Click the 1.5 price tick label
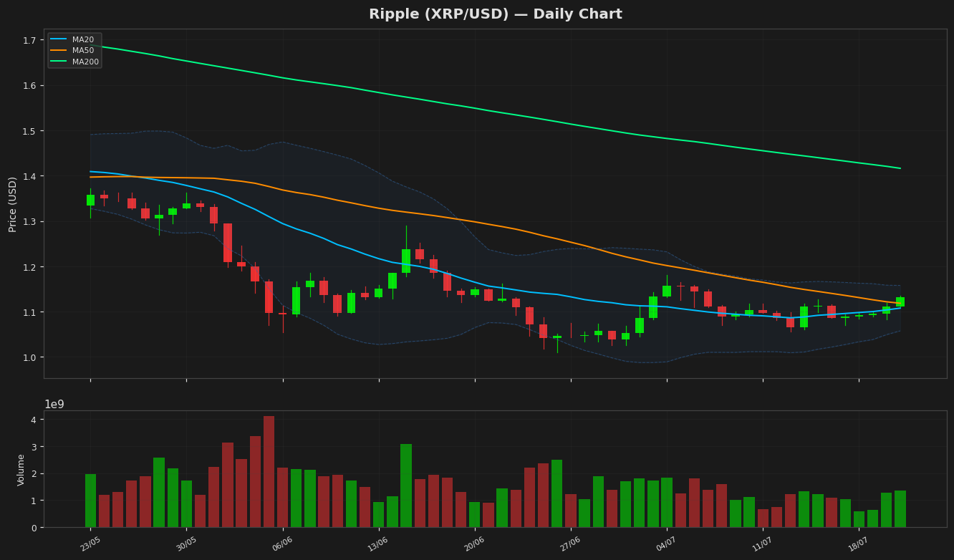Viewport: 954px width, 560px height. (x=29, y=131)
